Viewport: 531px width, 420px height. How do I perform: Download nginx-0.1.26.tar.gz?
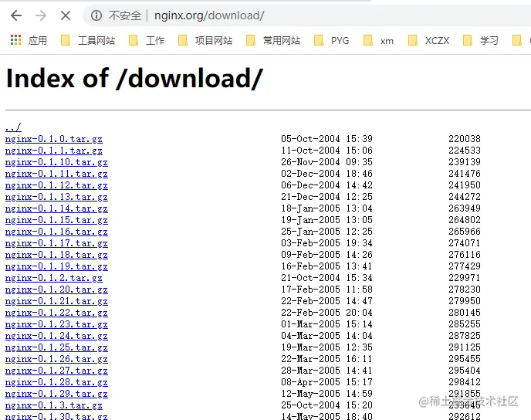(56, 359)
